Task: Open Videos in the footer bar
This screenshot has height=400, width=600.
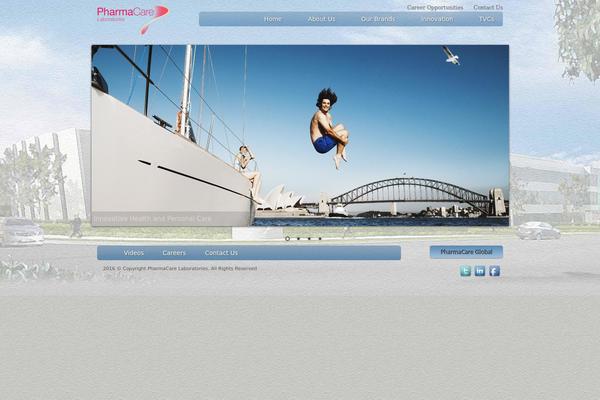Action: tap(134, 253)
